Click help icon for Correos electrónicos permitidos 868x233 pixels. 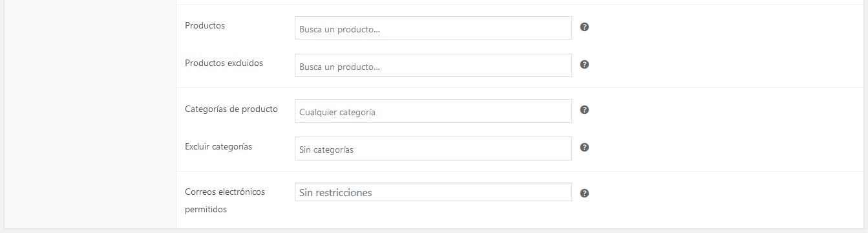pyautogui.click(x=584, y=193)
